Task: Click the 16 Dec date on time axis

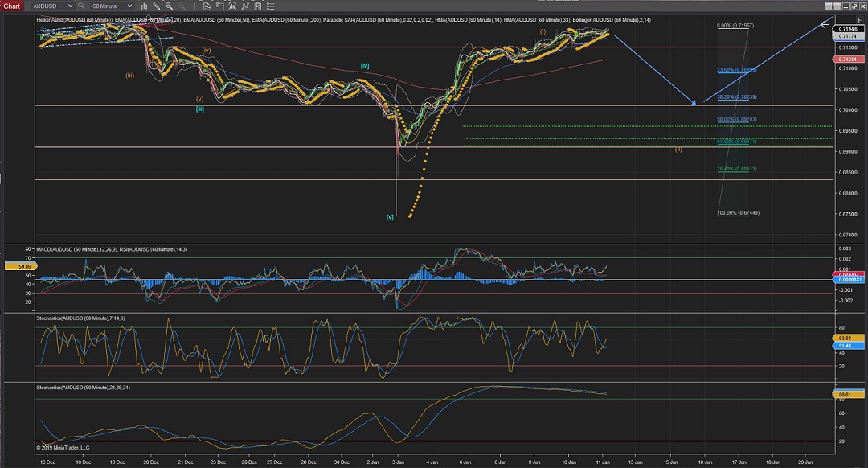Action: click(47, 462)
